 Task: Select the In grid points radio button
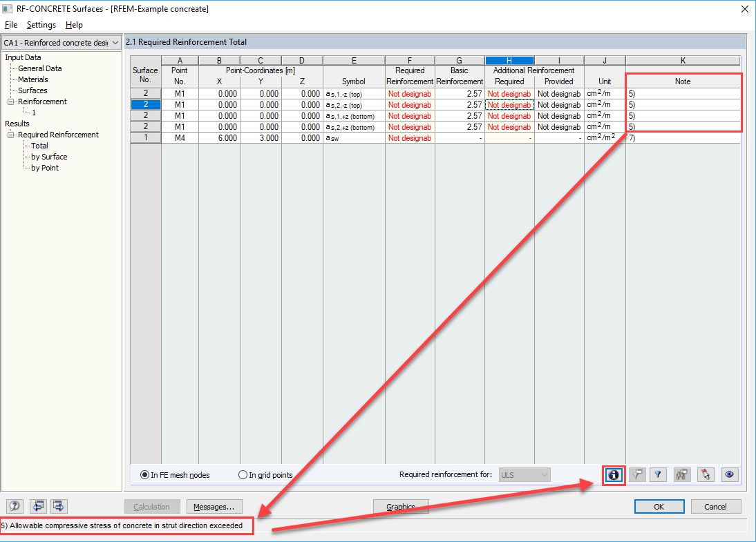click(x=243, y=475)
